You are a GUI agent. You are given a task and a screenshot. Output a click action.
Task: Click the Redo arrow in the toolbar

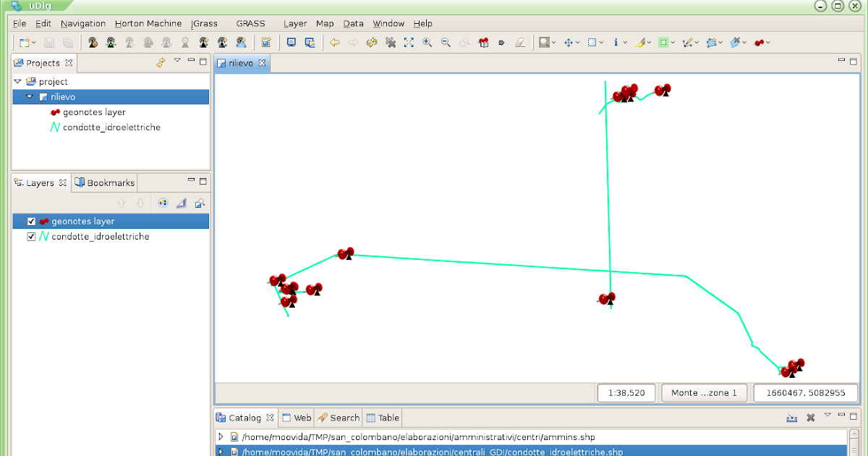point(353,42)
